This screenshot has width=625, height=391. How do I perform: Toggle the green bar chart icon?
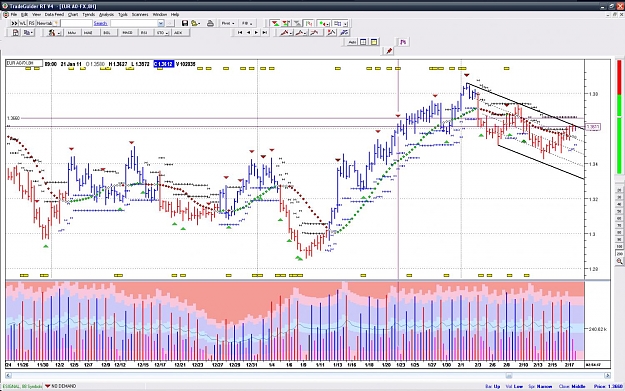click(309, 23)
